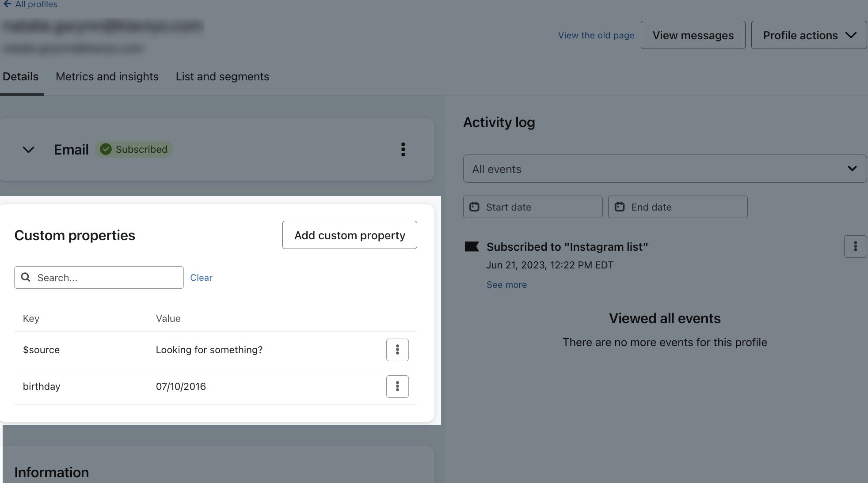Switch to the List and segments tab

[x=222, y=76]
